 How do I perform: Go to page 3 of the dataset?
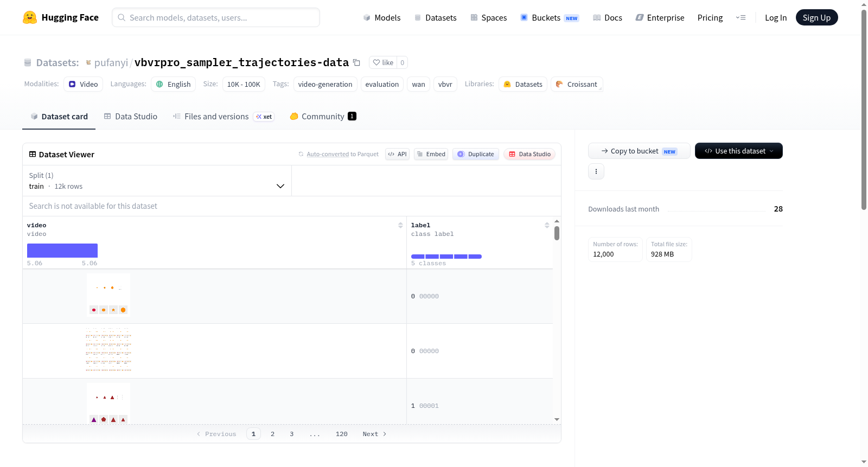click(291, 434)
